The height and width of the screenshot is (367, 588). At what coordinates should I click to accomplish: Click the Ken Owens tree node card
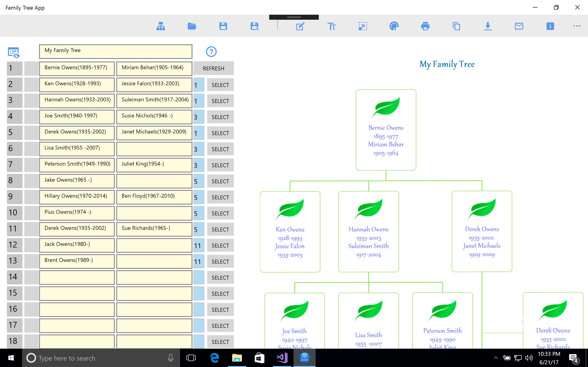tap(290, 232)
